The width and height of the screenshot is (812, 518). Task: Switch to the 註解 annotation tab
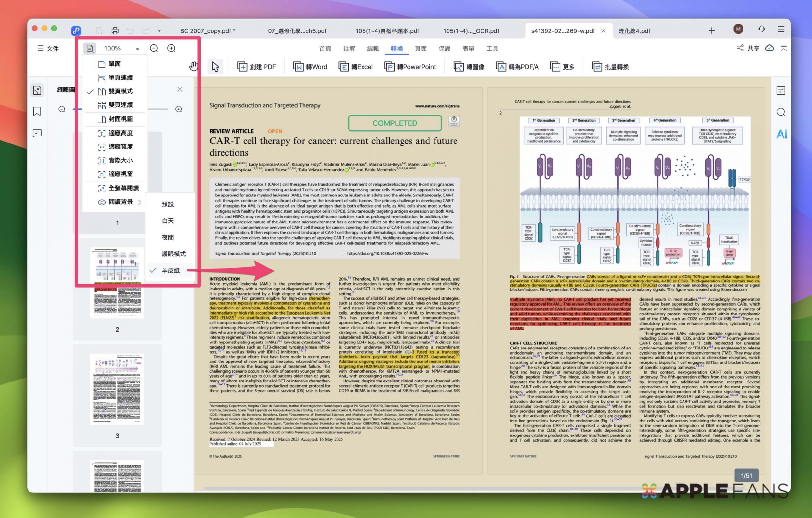[x=349, y=49]
